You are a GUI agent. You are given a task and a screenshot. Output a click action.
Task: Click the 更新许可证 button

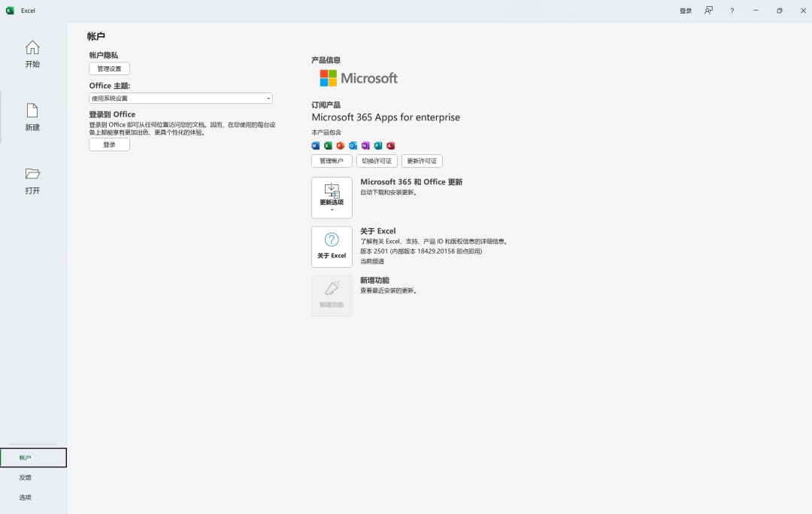click(422, 161)
